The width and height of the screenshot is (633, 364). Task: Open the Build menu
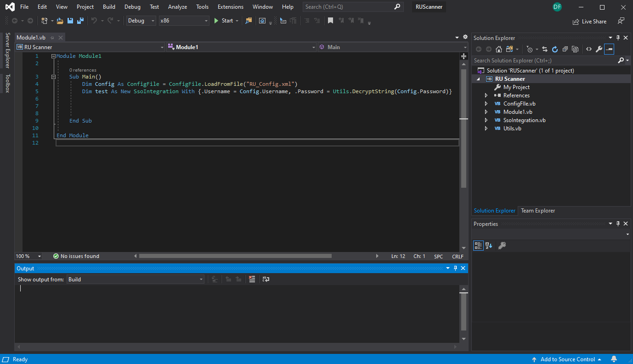click(x=109, y=7)
